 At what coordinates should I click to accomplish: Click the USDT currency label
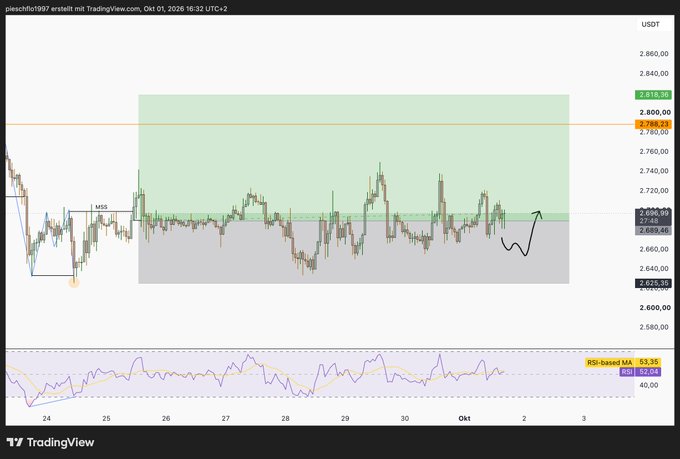click(650, 24)
